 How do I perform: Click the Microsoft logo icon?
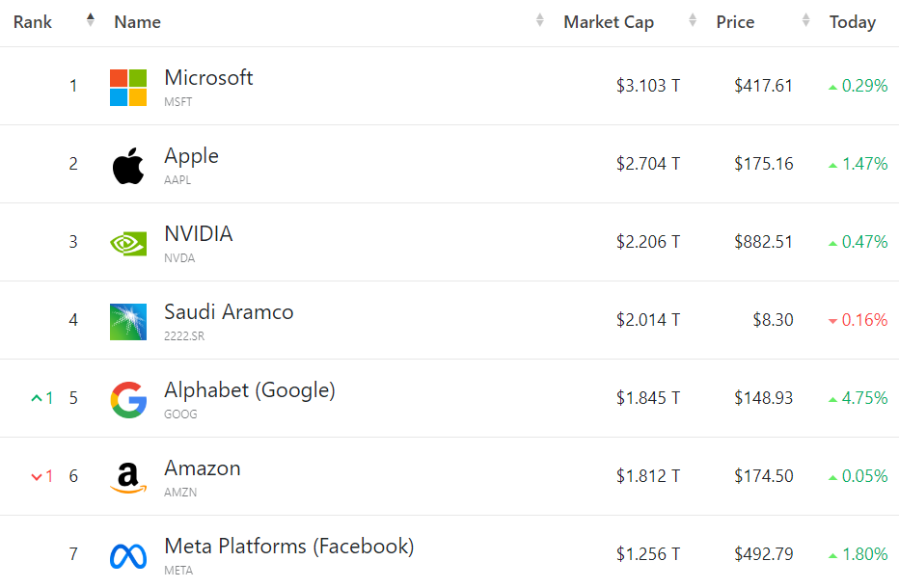[128, 87]
